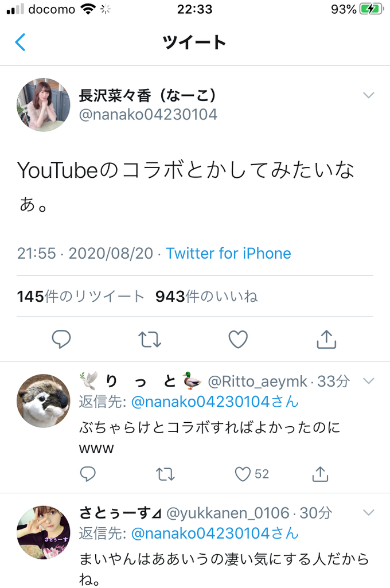Expand the options chevron on Ritto_aeymk's reply
390x588 pixels.
tap(369, 381)
